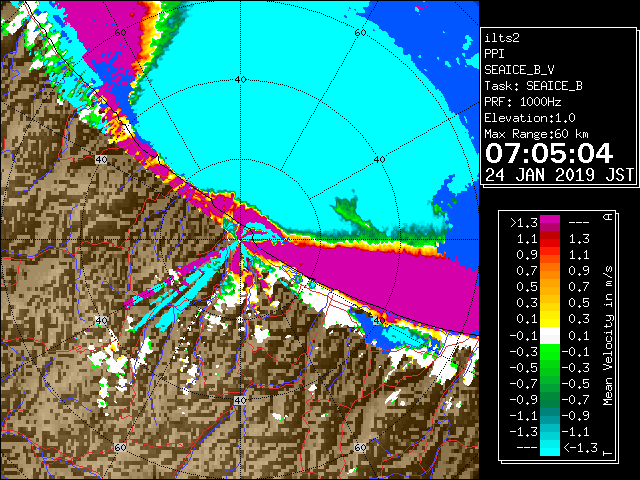Click the '40' range label directly north of the radar
Screen dimensions: 640x480
[240, 80]
